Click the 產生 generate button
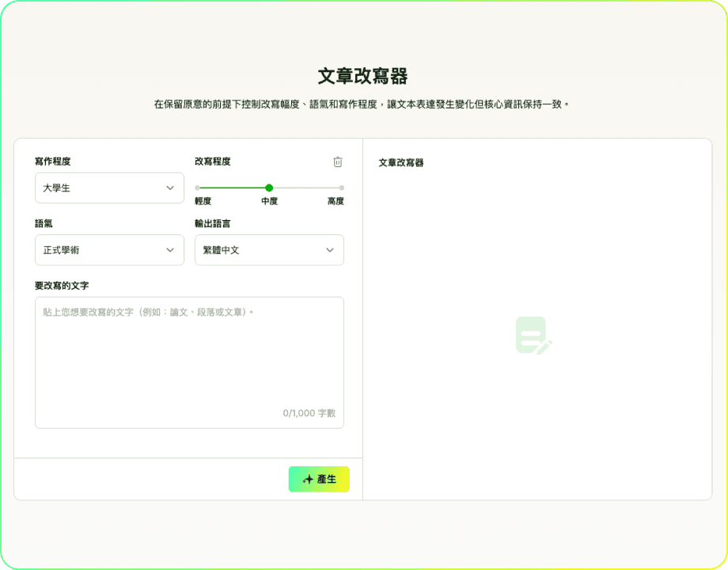 [319, 479]
